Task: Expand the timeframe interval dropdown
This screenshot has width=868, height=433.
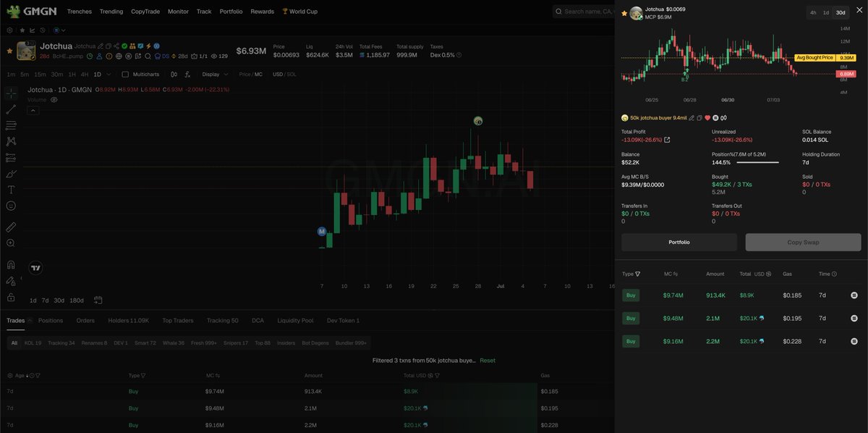Action: point(109,74)
